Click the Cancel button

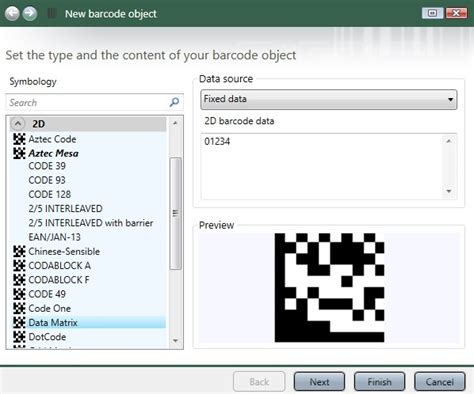coord(440,382)
